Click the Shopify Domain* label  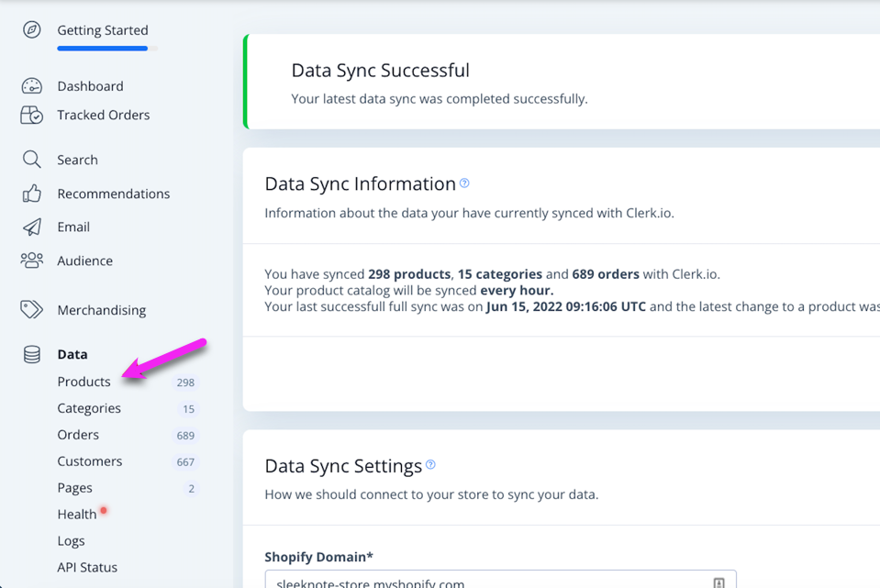(318, 557)
